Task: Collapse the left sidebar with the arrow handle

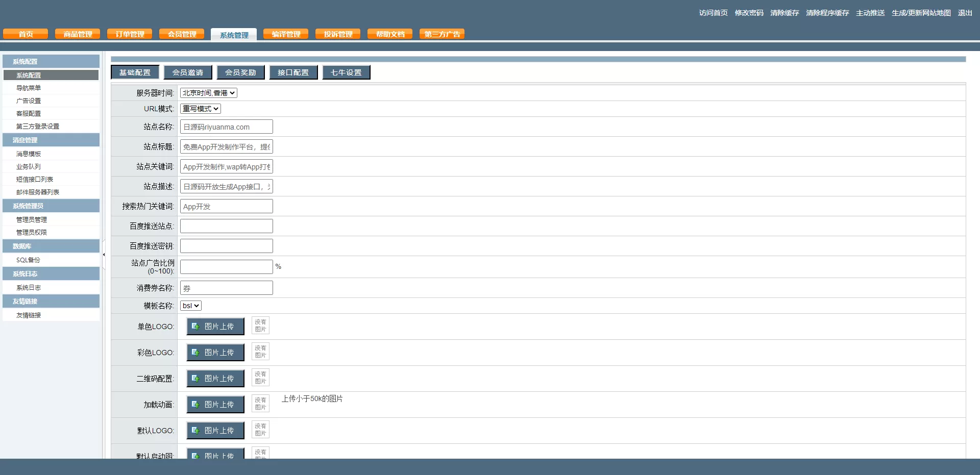Action: click(104, 255)
